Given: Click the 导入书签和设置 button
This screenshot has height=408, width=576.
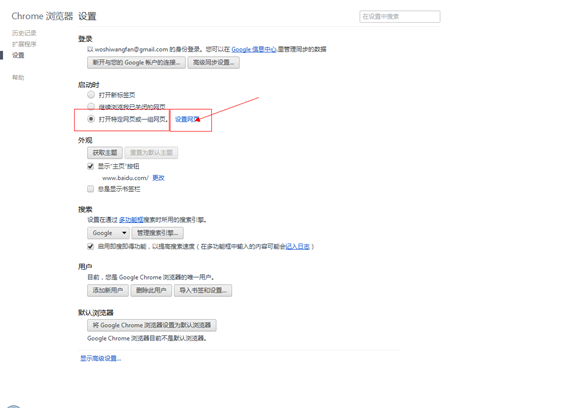Looking at the screenshot, I should point(203,290).
